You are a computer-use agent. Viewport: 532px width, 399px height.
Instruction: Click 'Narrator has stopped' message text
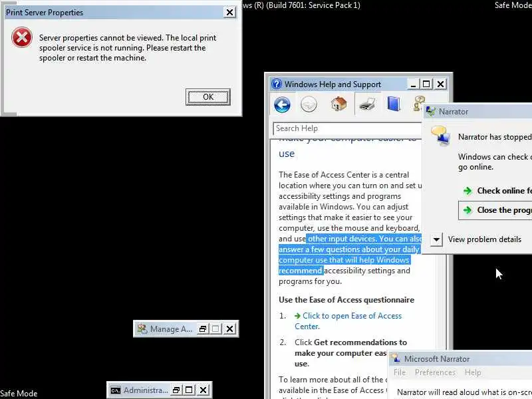pyautogui.click(x=495, y=137)
